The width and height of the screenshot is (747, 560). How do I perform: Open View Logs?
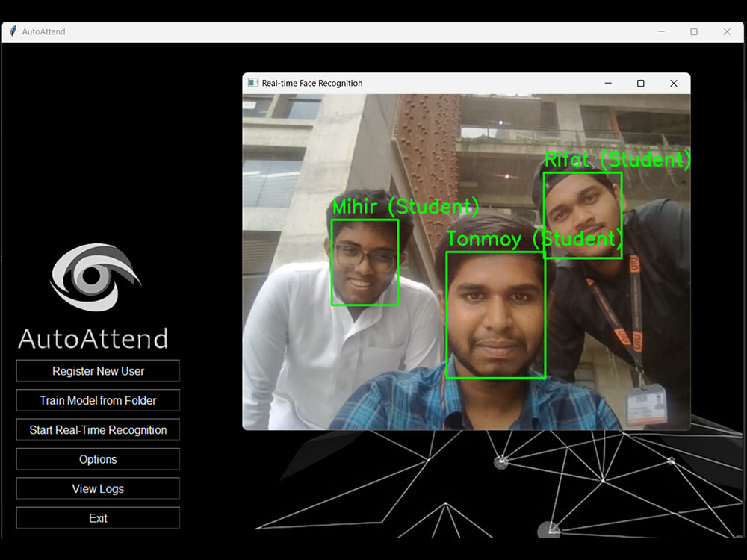click(98, 488)
